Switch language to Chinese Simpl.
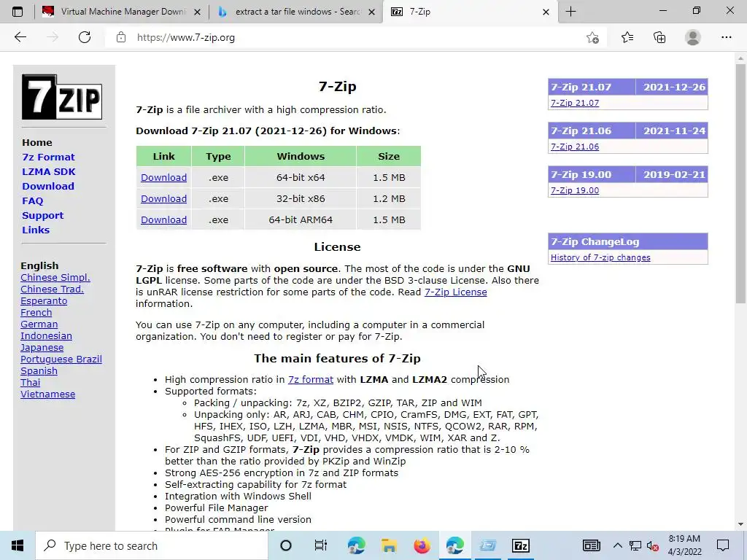The image size is (747, 560). (55, 278)
